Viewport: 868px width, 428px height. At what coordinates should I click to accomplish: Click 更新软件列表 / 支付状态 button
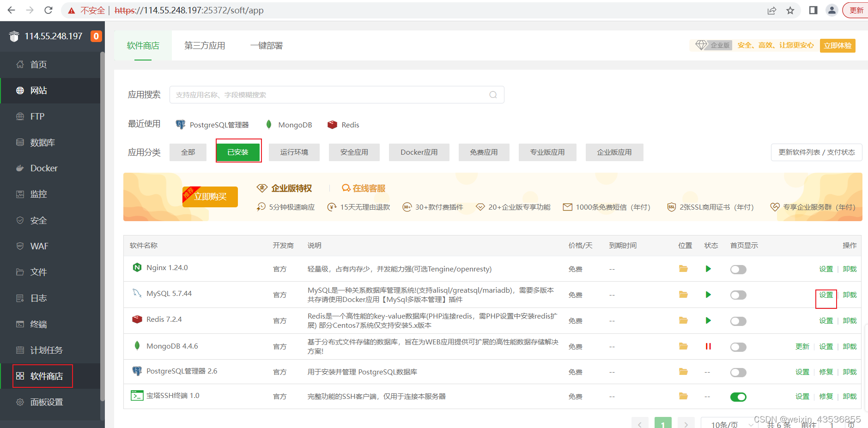[x=817, y=152]
